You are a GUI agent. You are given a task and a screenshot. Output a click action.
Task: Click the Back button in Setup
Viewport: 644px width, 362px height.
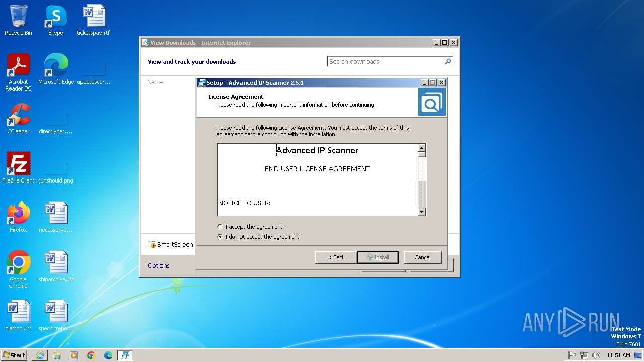[336, 257]
